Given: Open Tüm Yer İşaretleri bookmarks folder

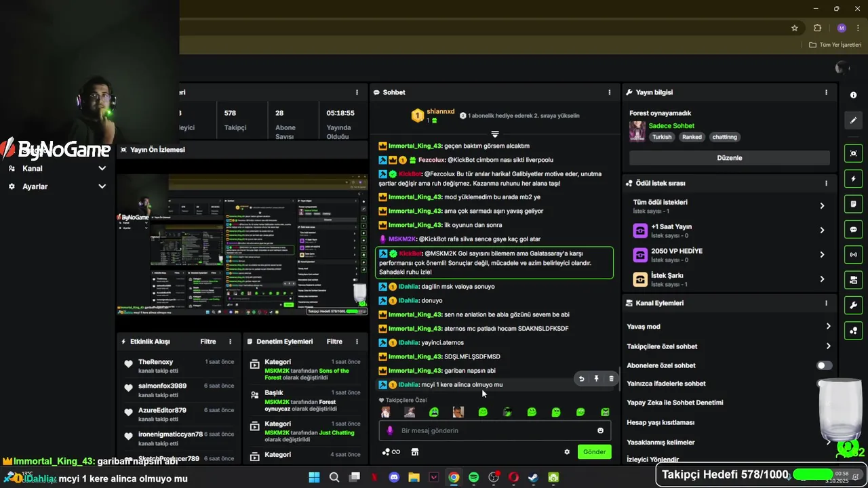Looking at the screenshot, I should click(835, 45).
